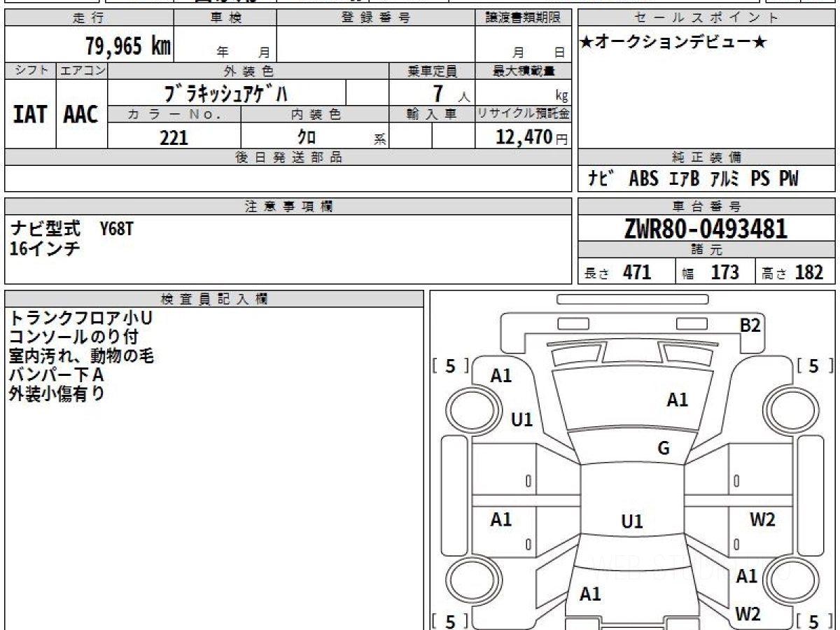This screenshot has width=840, height=630.
Task: Select the エアコン header cell
Action: pos(82,71)
